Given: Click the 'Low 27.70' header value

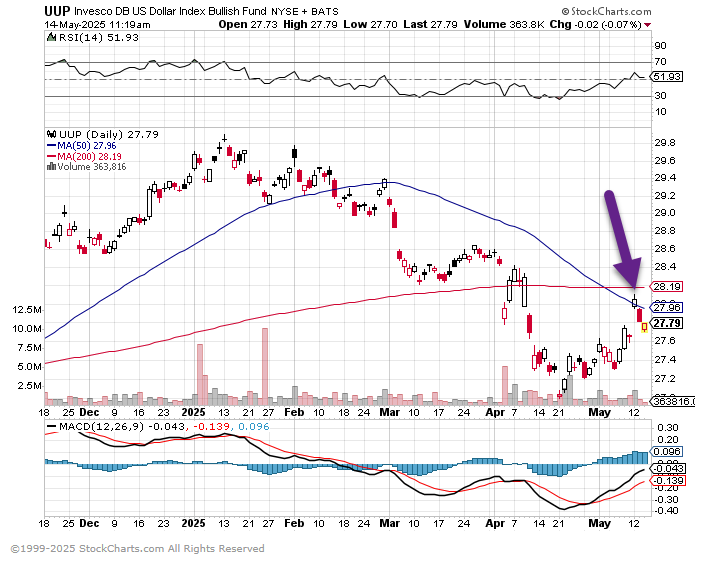Looking at the screenshot, I should coord(370,25).
